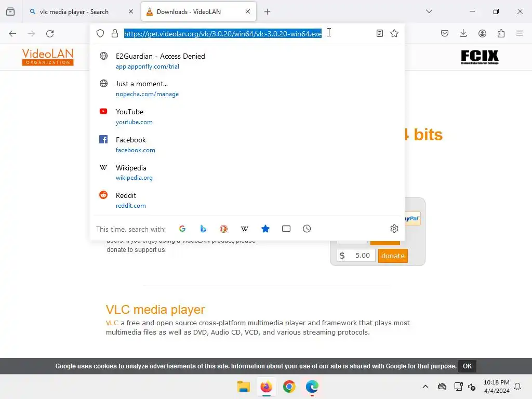This screenshot has width=532, height=399.
Task: Click the VLC media player heading
Action: tap(155, 310)
